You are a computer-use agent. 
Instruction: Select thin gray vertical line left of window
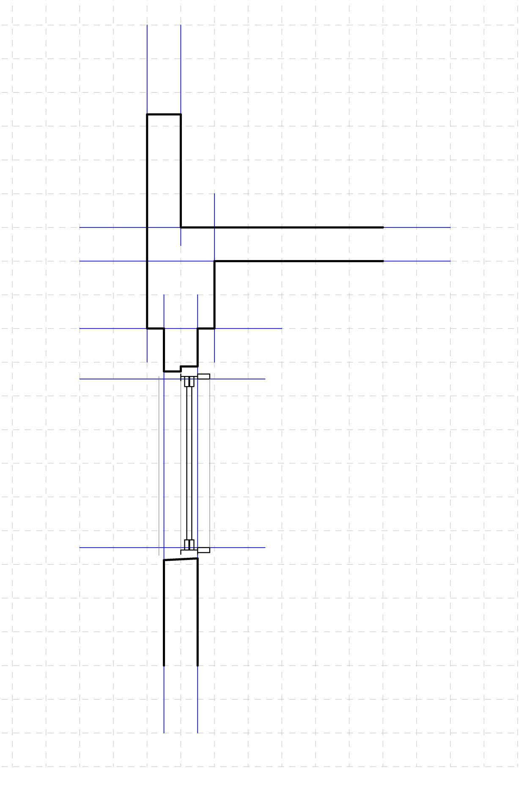[159, 465]
